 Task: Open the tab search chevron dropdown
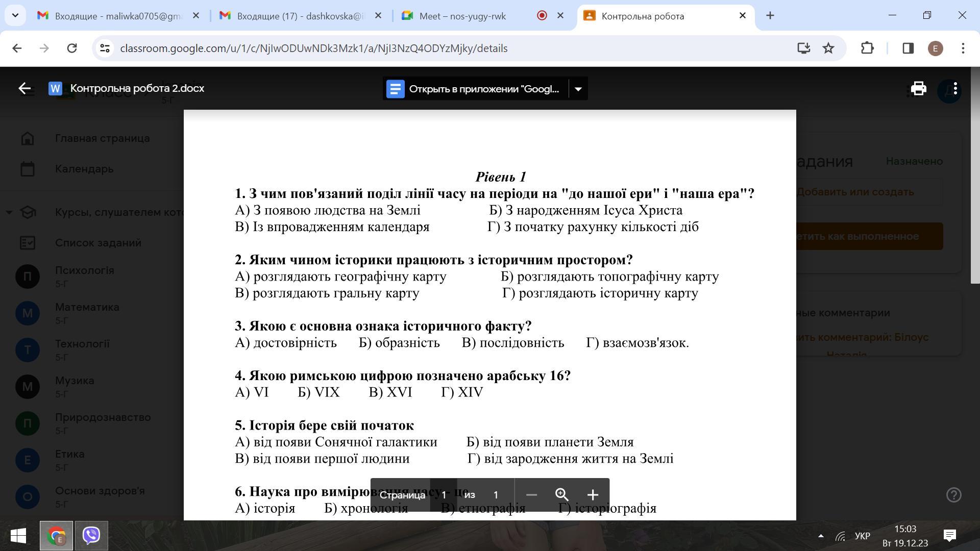pyautogui.click(x=15, y=15)
